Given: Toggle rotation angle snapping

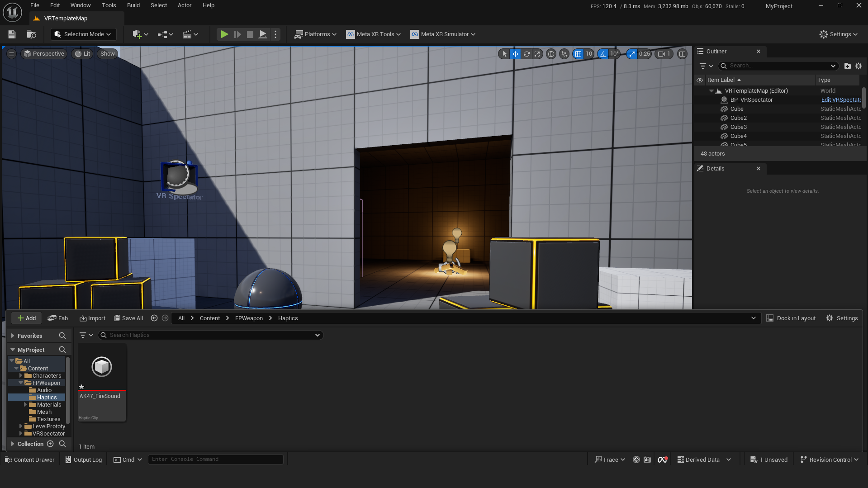Looking at the screenshot, I should point(603,54).
